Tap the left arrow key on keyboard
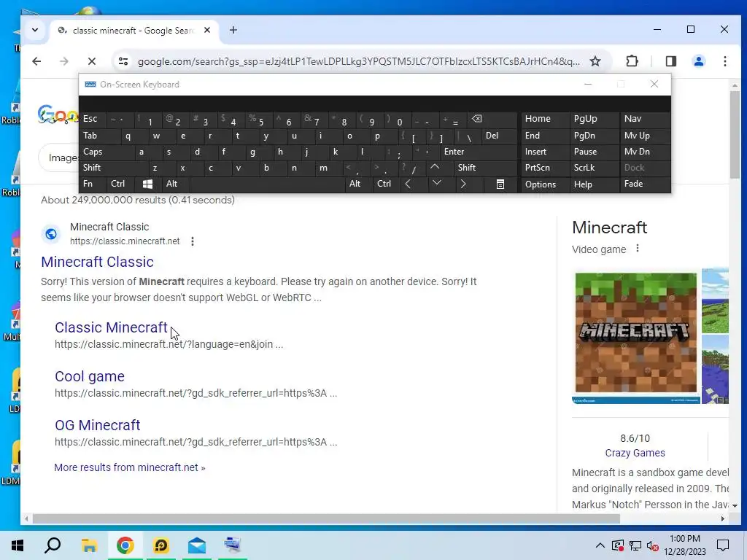The height and width of the screenshot is (560, 747). 408,184
